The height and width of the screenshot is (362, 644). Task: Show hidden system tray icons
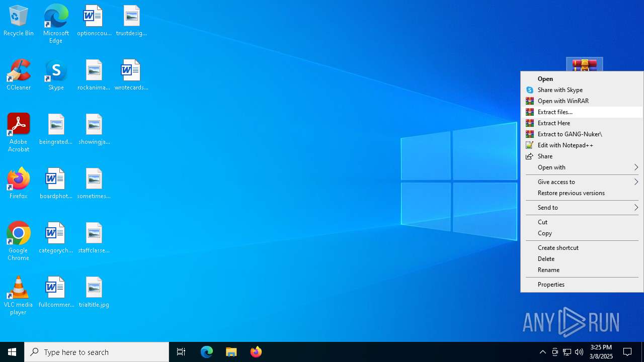[543, 352]
